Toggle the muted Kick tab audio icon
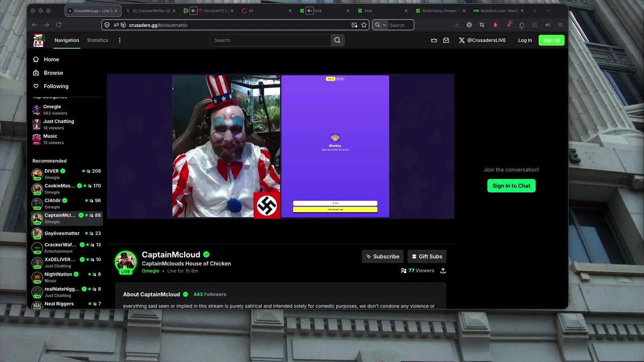Image resolution: width=644 pixels, height=362 pixels. click(309, 11)
